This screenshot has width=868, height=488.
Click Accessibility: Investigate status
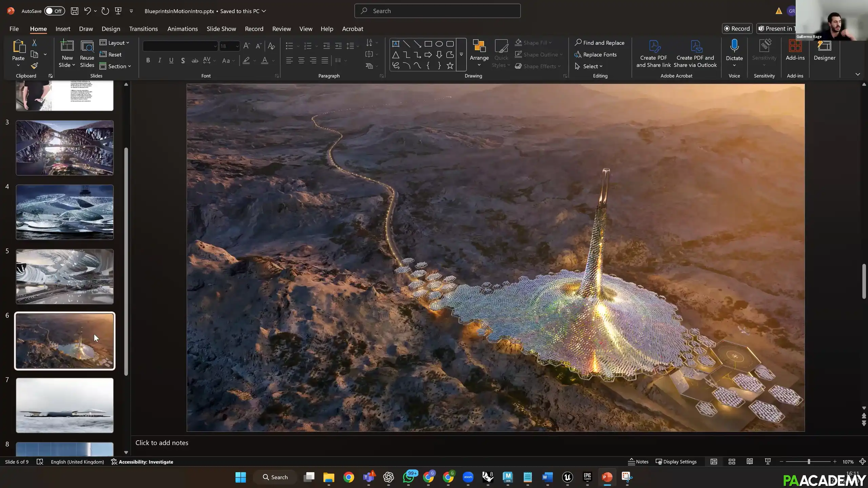coord(142,462)
